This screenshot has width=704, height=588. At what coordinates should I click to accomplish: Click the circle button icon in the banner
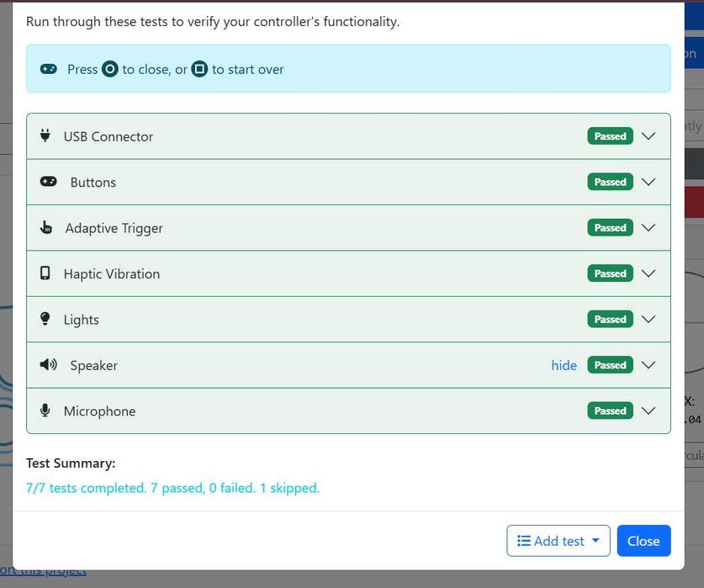click(110, 69)
